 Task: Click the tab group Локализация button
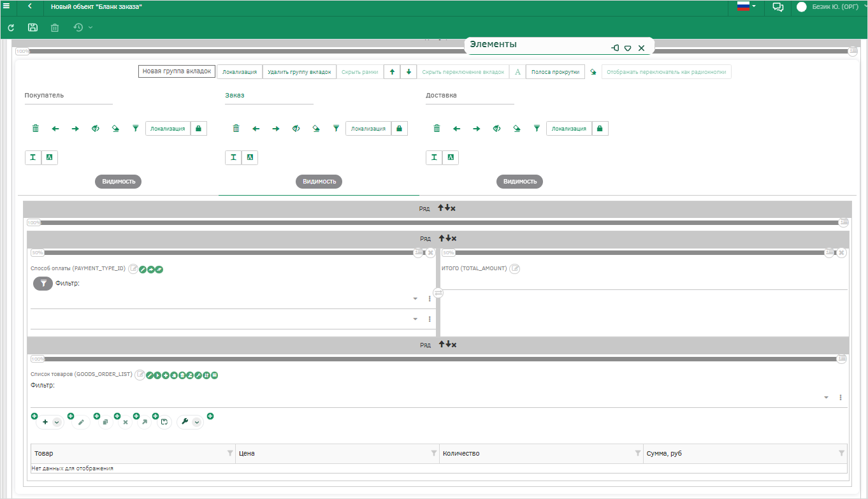coord(240,72)
